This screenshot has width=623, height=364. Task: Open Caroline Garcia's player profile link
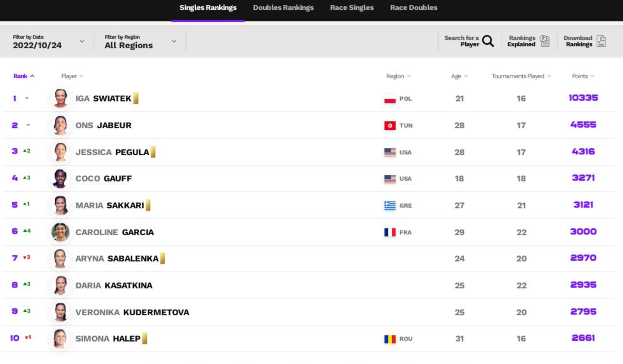(114, 232)
